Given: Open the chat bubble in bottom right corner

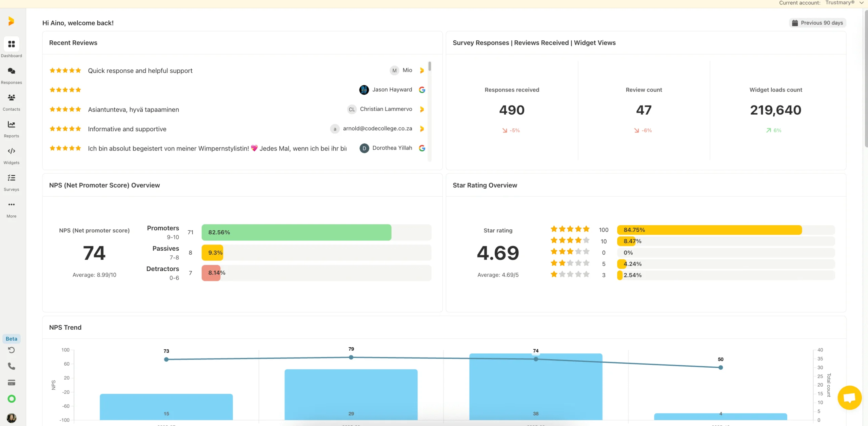Looking at the screenshot, I should point(849,397).
